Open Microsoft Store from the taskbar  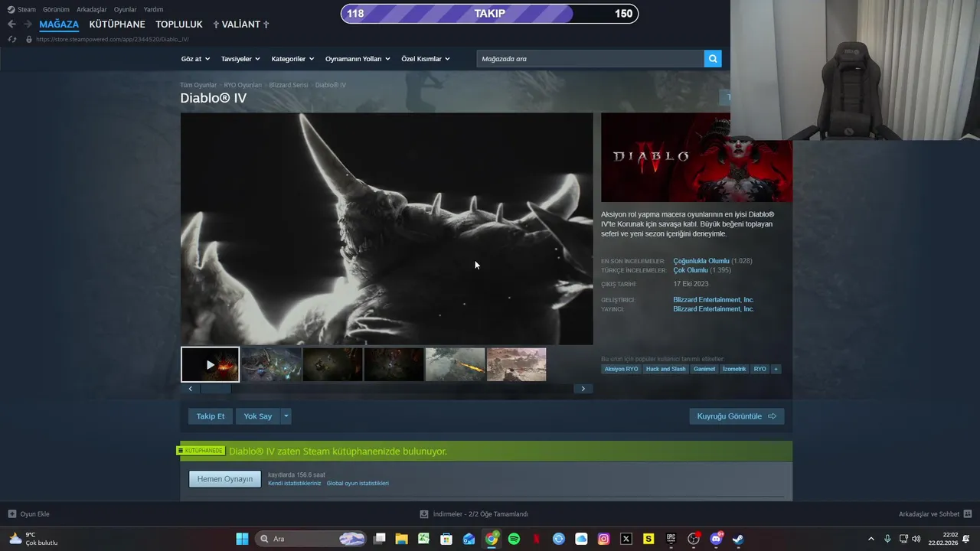(x=446, y=539)
